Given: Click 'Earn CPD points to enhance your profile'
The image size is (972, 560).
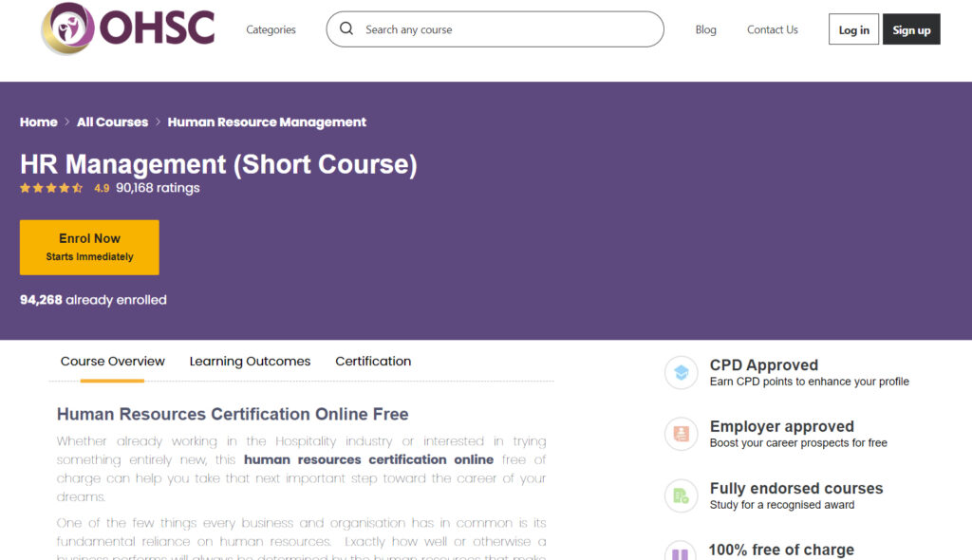Looking at the screenshot, I should [809, 382].
